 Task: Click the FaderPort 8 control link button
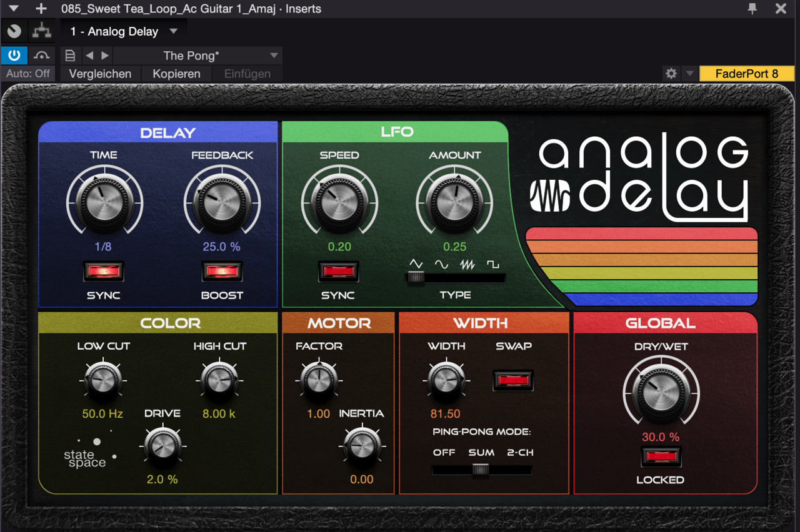pyautogui.click(x=747, y=74)
